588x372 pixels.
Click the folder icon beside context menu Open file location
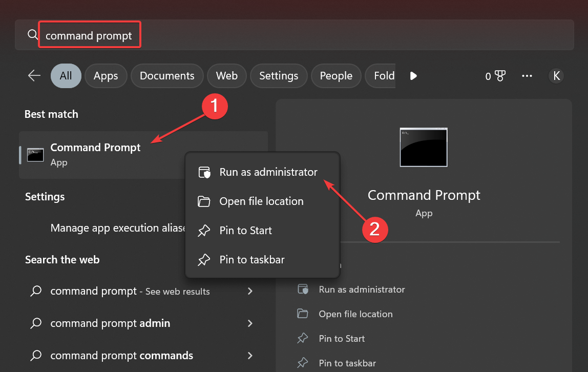[x=204, y=201]
